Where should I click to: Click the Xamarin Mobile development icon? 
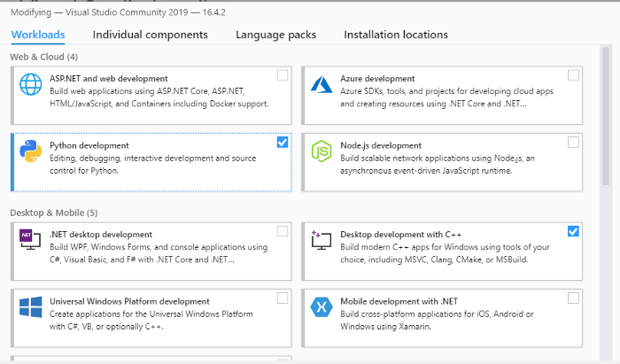click(321, 307)
